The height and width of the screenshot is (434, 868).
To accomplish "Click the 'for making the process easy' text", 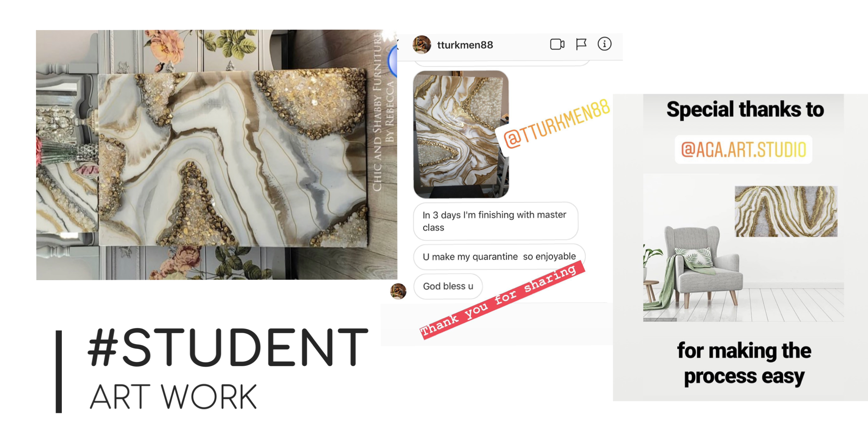I will click(744, 363).
